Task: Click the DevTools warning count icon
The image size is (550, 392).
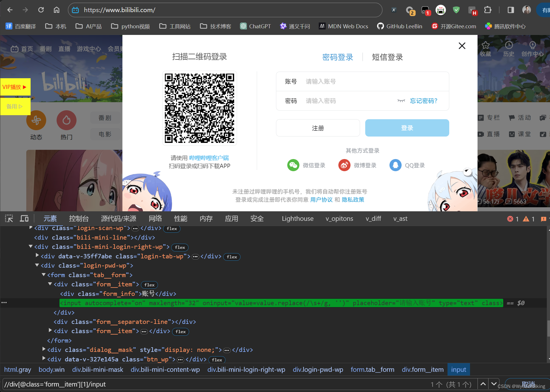Action: point(526,219)
